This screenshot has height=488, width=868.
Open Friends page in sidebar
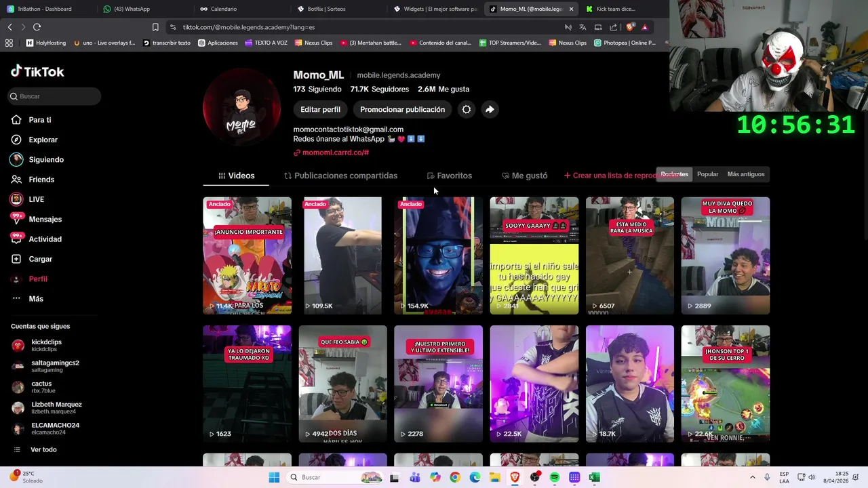coord(41,180)
